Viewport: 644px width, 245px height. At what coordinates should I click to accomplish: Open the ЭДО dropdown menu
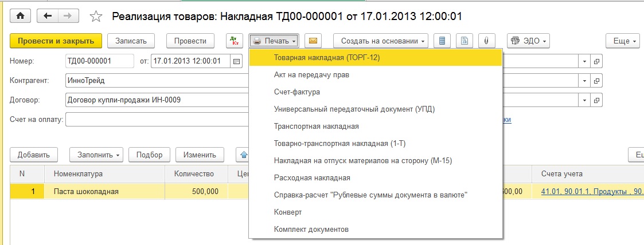pyautogui.click(x=528, y=41)
